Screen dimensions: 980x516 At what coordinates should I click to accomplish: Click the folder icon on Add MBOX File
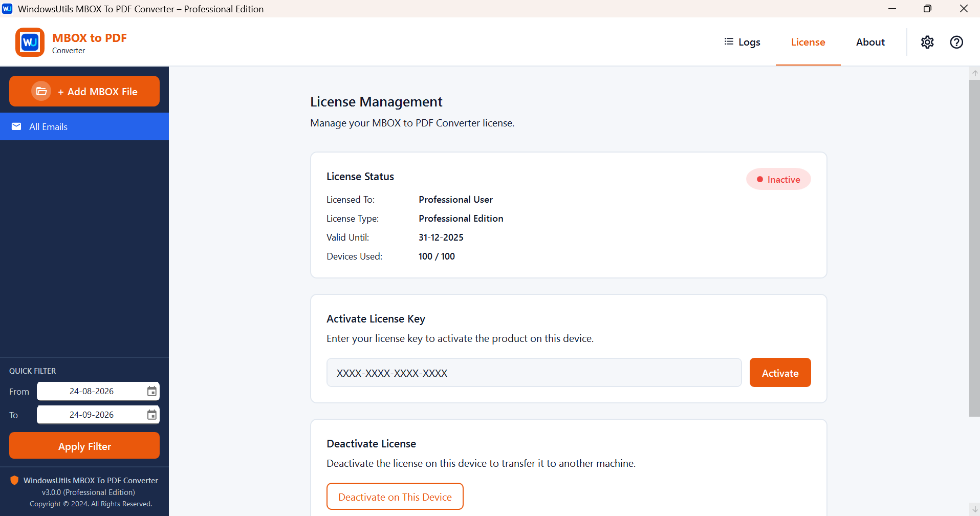(x=41, y=91)
